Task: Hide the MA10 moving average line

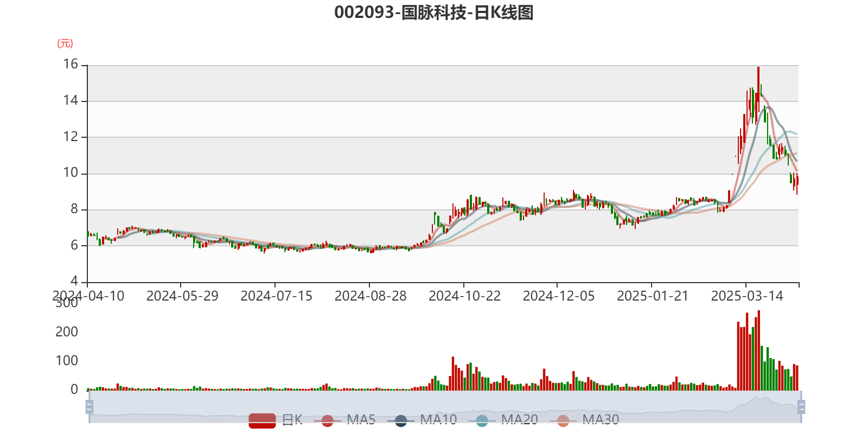Action: [422, 420]
